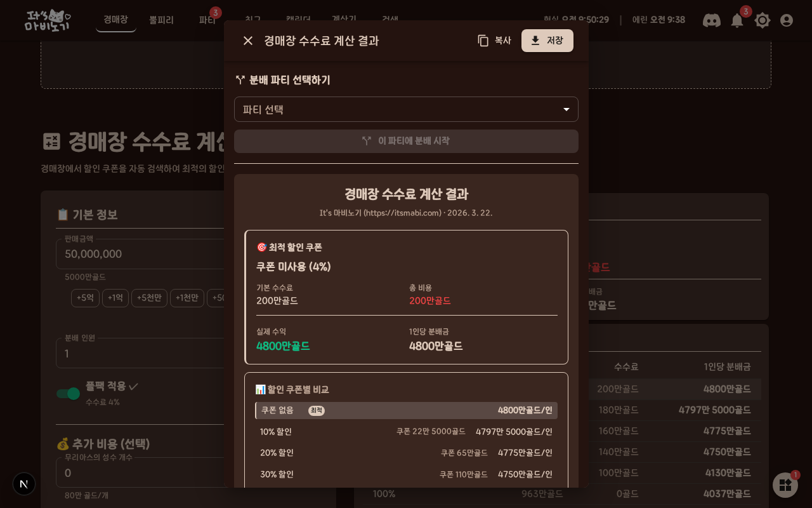Go to the 경매장 tab
812x508 pixels.
pos(115,20)
